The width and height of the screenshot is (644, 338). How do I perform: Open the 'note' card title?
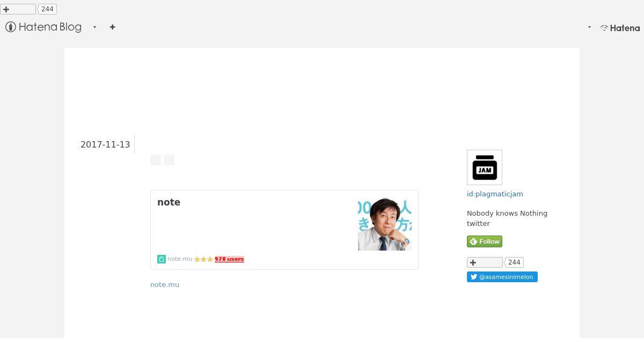pos(169,202)
